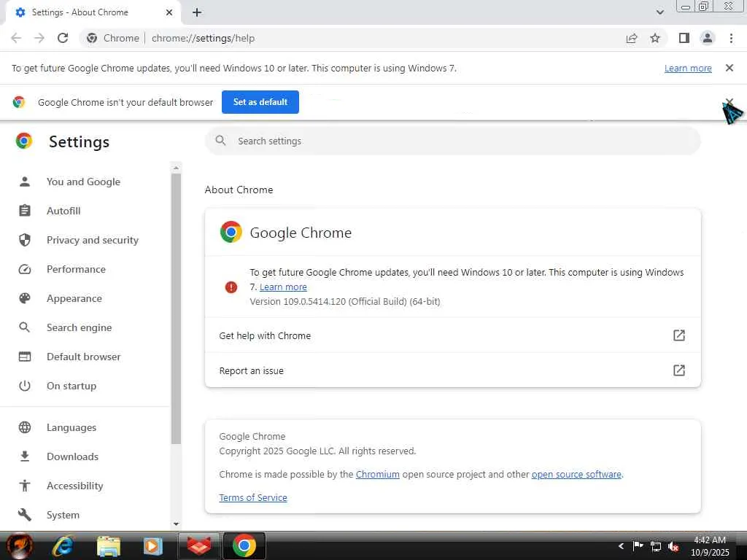Open the Terms of Service link
The width and height of the screenshot is (747, 560).
coord(253,497)
